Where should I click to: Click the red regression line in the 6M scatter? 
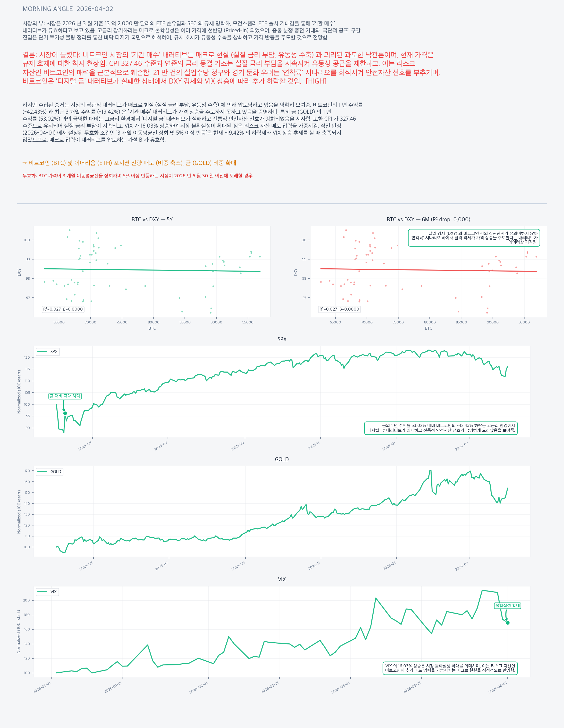(x=428, y=270)
